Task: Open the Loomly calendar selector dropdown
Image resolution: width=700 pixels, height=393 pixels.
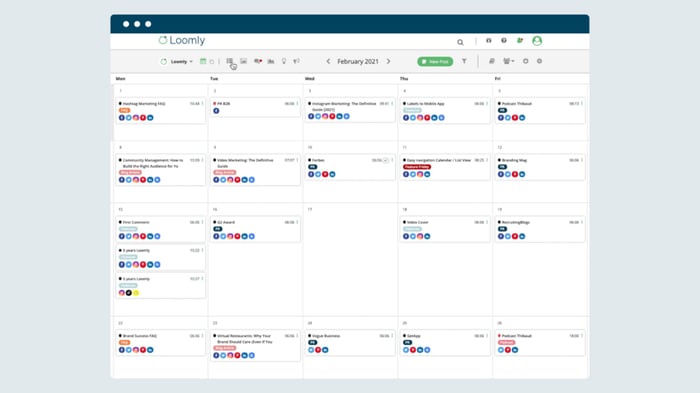Action: (177, 62)
